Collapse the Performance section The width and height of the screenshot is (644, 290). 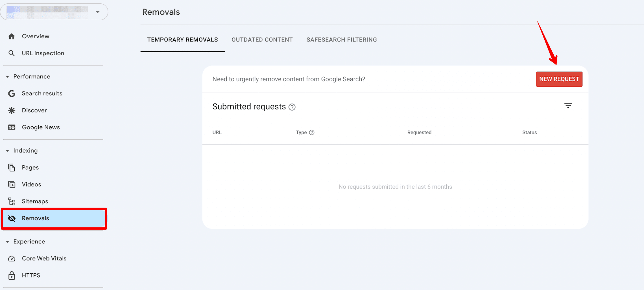pos(8,77)
